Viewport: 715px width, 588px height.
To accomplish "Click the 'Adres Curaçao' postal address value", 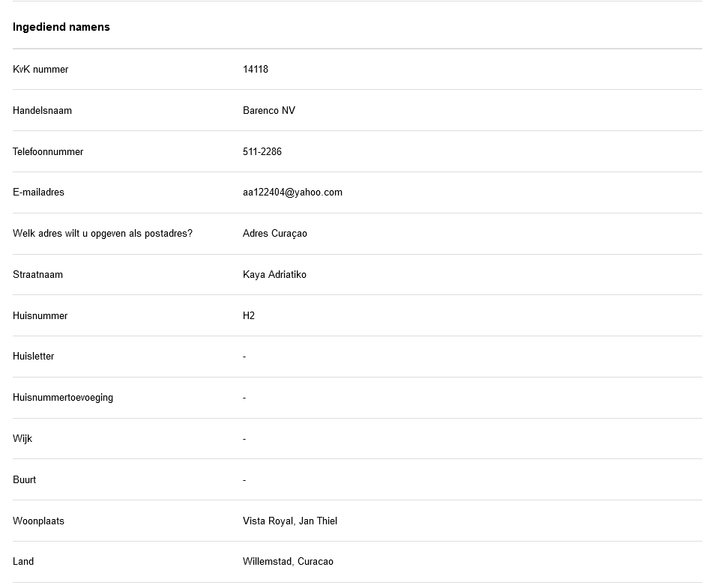I will pos(275,234).
